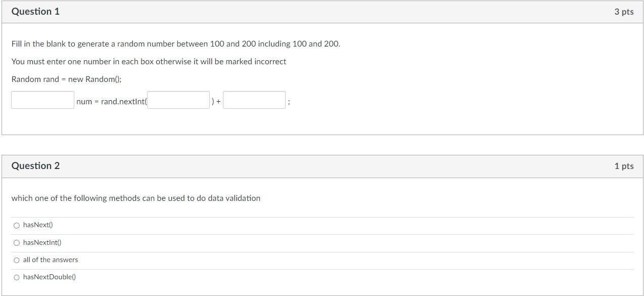The height and width of the screenshot is (296, 644).
Task: Mark the hasNextDouble() radio circle
Action: (17, 277)
